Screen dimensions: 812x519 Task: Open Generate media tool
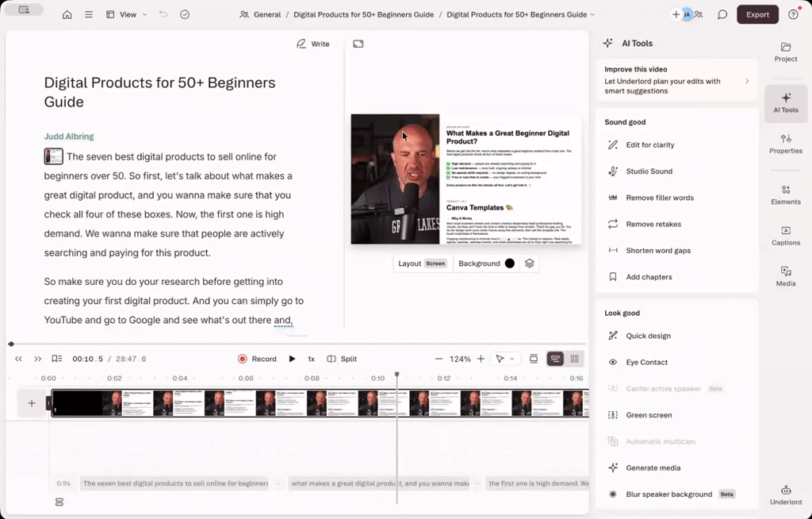click(x=653, y=467)
